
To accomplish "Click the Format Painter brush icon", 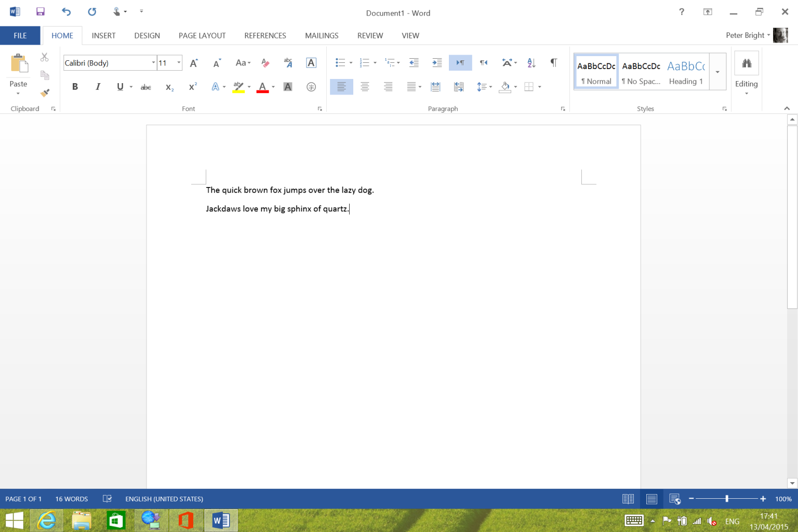I will [45, 93].
